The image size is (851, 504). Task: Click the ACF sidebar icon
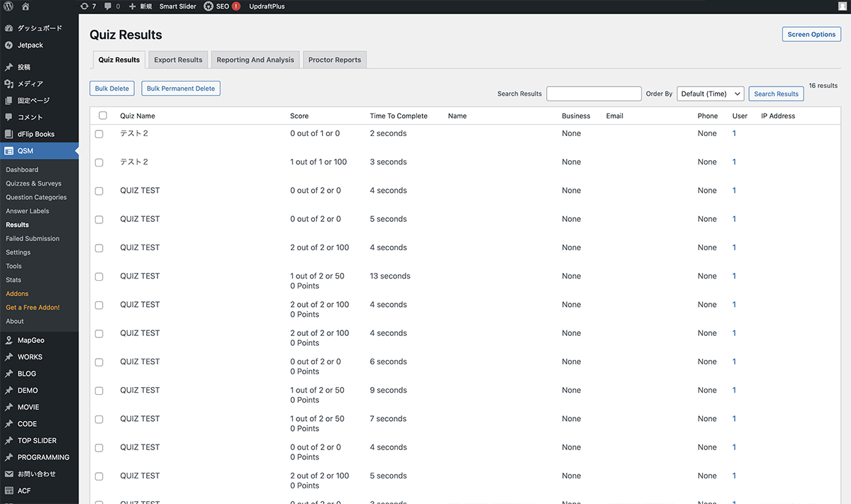(x=9, y=491)
